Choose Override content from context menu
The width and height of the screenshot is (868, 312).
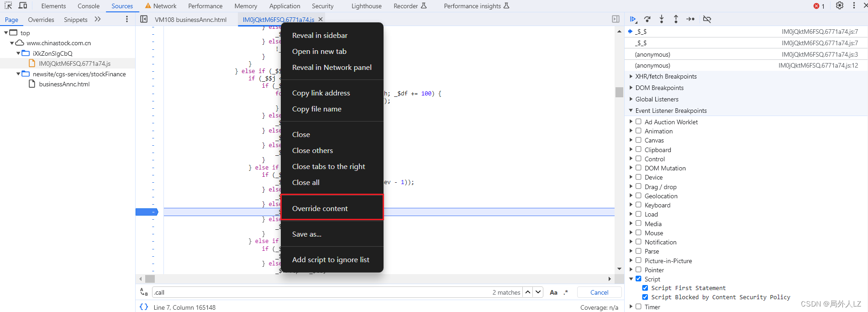coord(332,208)
